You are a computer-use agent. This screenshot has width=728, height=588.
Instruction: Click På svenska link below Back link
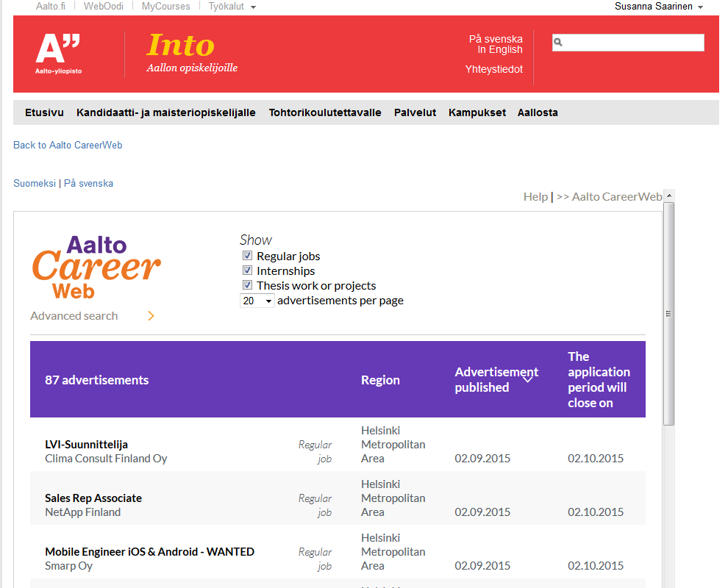[89, 183]
